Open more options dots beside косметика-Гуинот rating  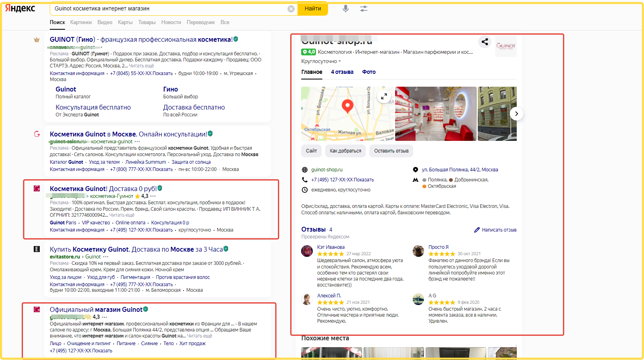point(153,196)
